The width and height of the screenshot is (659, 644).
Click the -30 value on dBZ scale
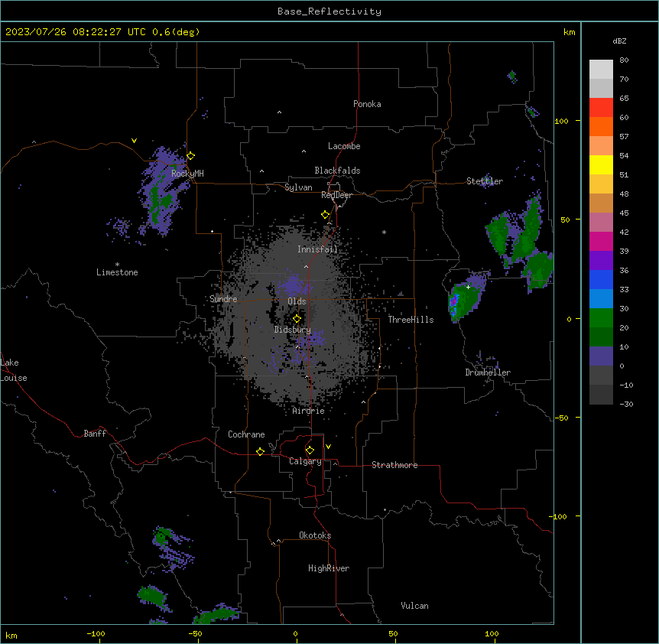[x=626, y=404]
